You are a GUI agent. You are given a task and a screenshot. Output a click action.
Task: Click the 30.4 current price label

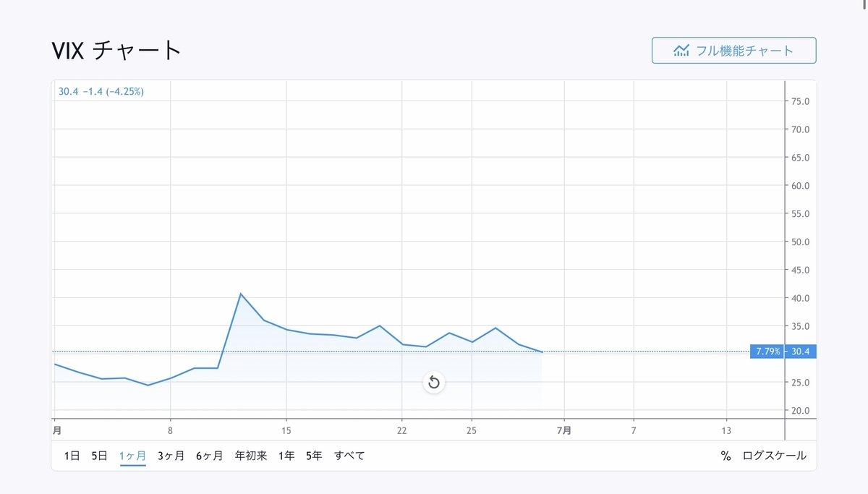coord(800,352)
